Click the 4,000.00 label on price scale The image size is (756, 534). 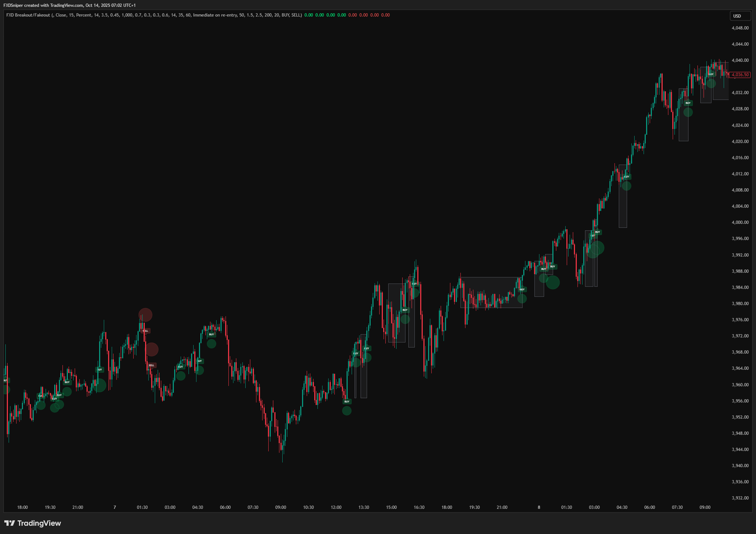tap(740, 222)
